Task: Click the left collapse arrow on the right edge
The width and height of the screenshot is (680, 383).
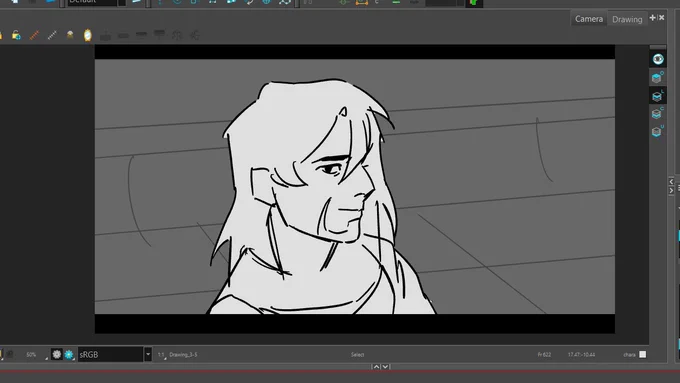Action: coord(671,182)
